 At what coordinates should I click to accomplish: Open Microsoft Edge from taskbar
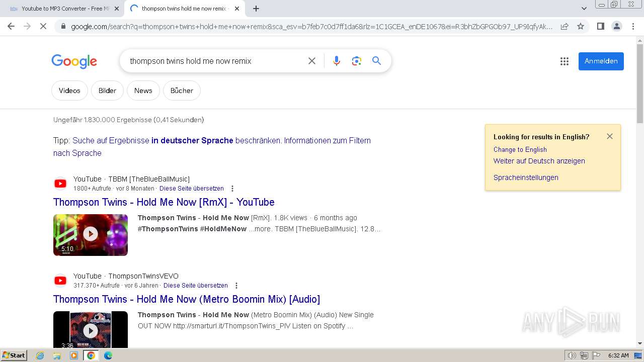(x=108, y=355)
